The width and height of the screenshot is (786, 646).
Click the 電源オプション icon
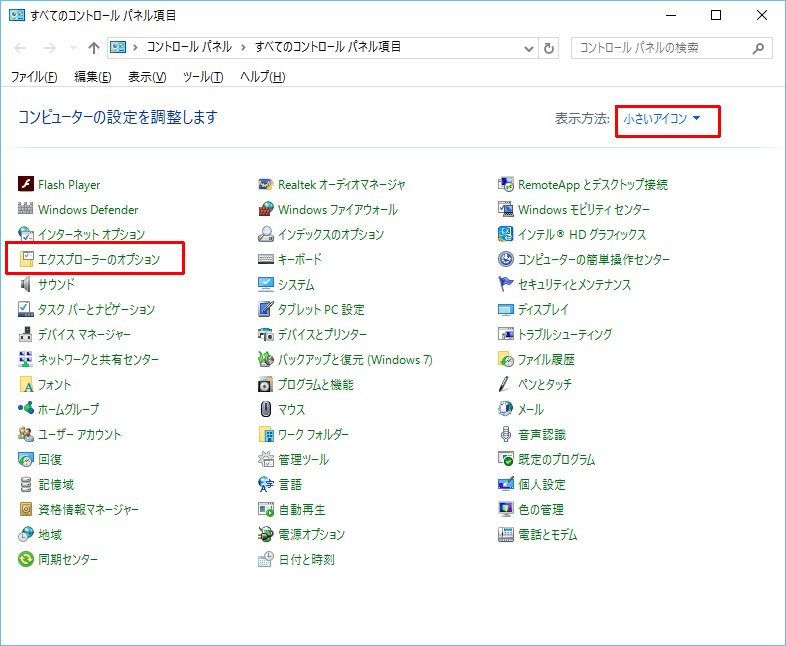pos(266,534)
